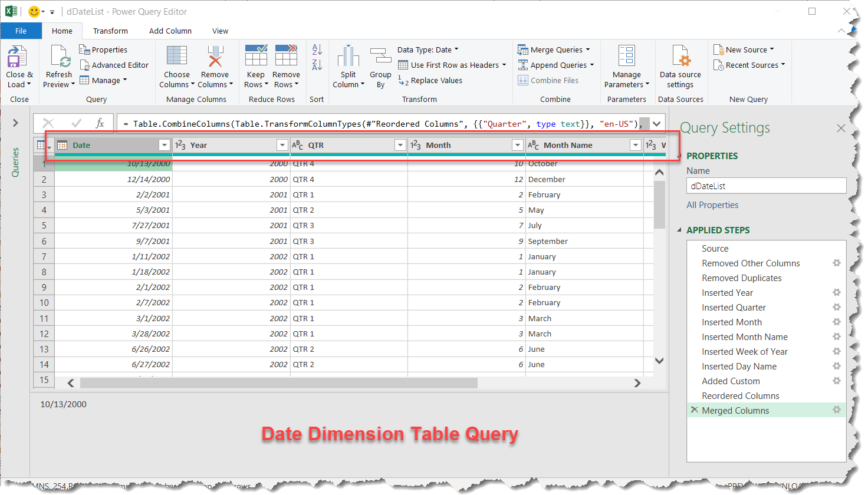Expand the Queries side panel
868x495 pixels.
15,123
